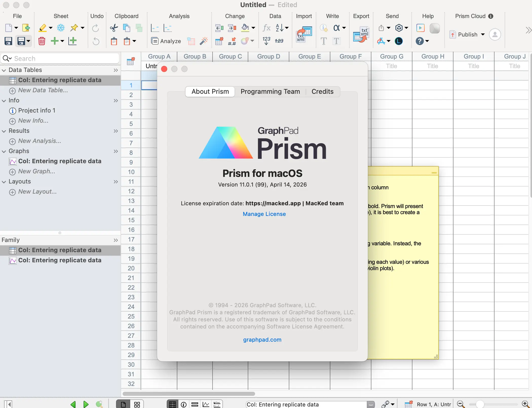The image size is (532, 408).
Task: Toggle data table view in sheet switcher
Action: click(173, 404)
